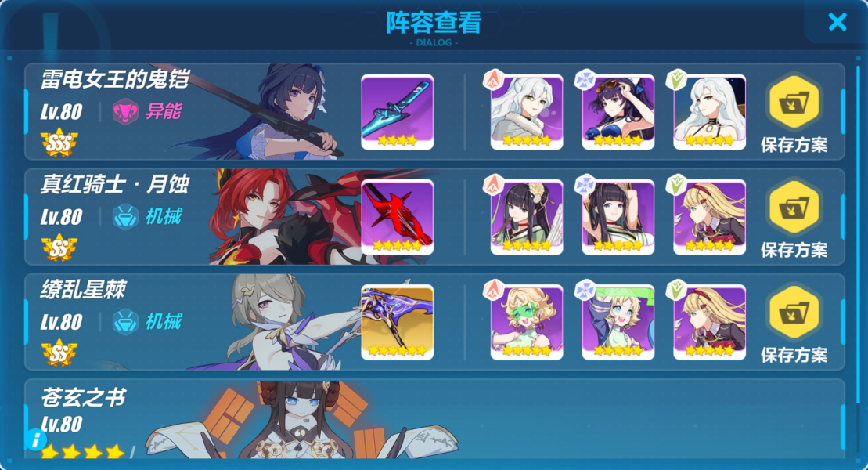Click the 异能 type icon
Screen dimensions: 868x470
125,111
